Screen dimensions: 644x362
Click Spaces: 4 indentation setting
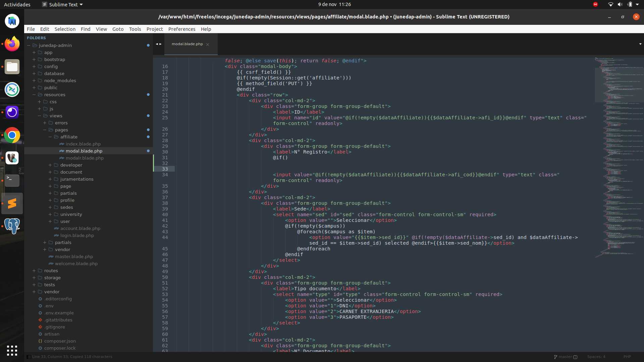(x=596, y=357)
